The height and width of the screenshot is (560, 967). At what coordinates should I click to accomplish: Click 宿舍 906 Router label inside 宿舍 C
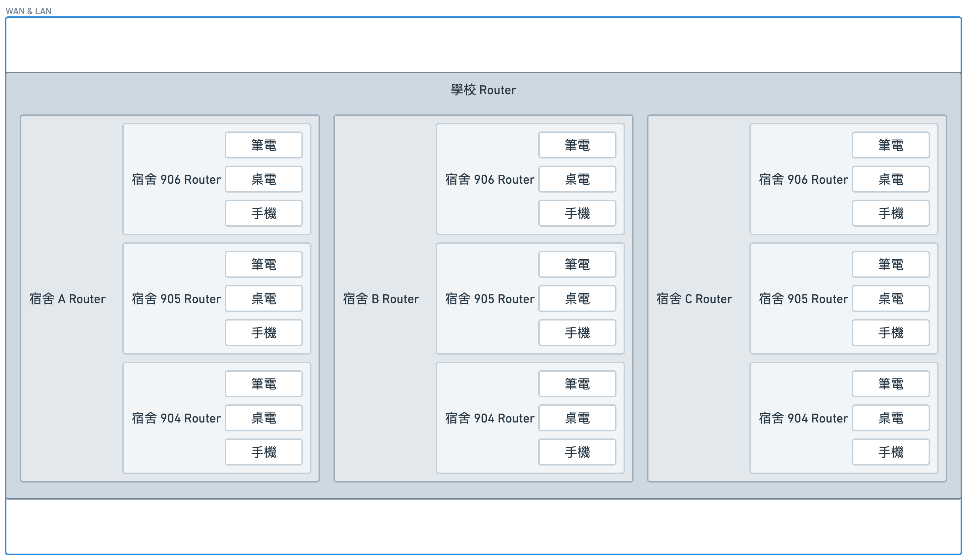[803, 179]
